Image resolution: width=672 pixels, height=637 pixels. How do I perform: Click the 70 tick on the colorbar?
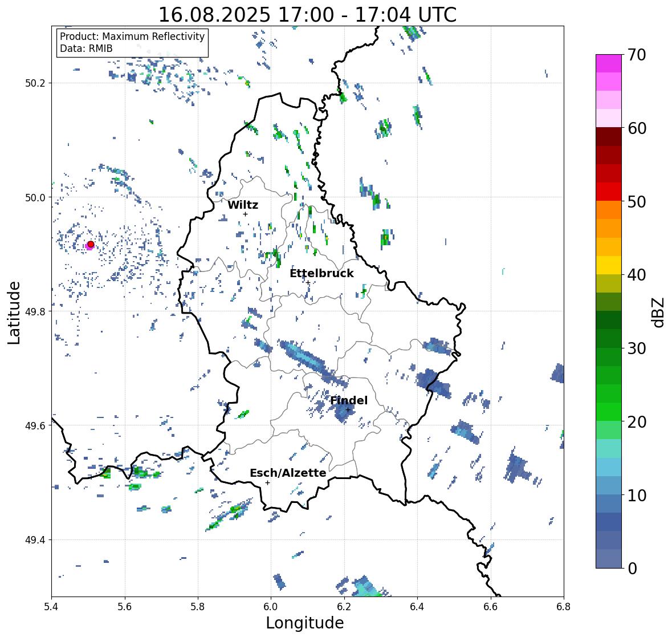[x=636, y=54]
